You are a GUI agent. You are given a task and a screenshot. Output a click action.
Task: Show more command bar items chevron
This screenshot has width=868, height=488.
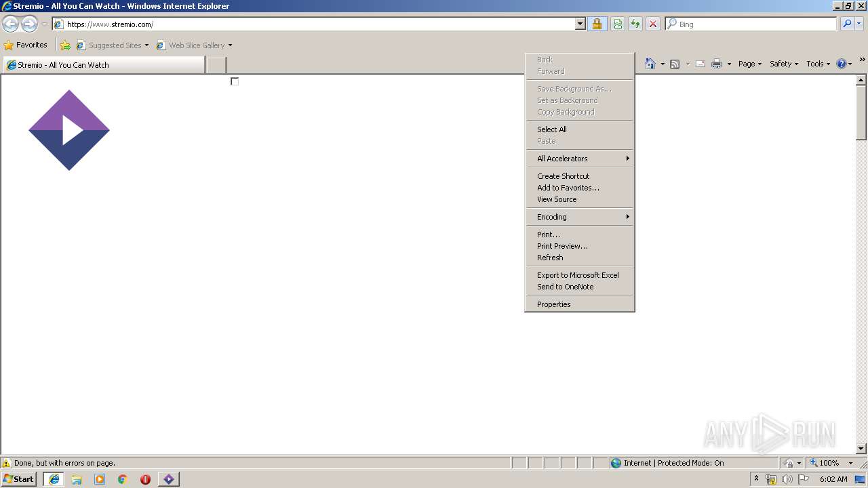863,60
